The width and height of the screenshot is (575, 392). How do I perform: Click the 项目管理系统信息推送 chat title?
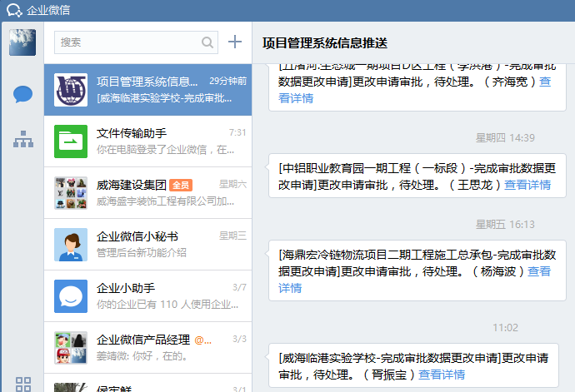click(325, 43)
